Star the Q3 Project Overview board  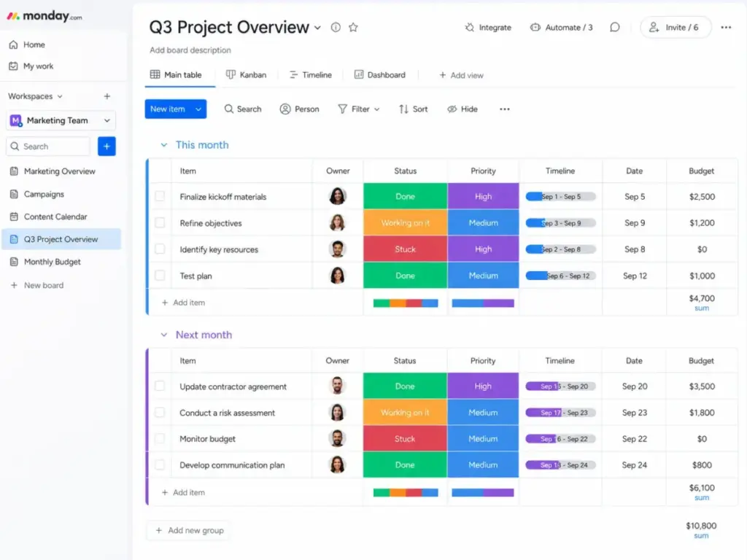click(353, 27)
